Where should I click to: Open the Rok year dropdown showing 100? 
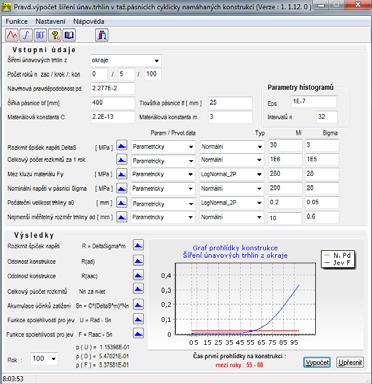(x=54, y=359)
